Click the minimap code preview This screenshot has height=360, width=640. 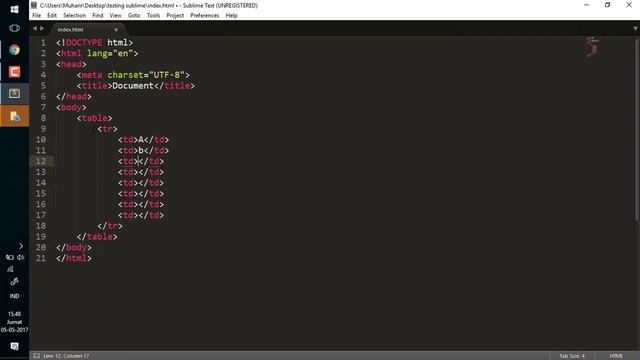pos(592,47)
